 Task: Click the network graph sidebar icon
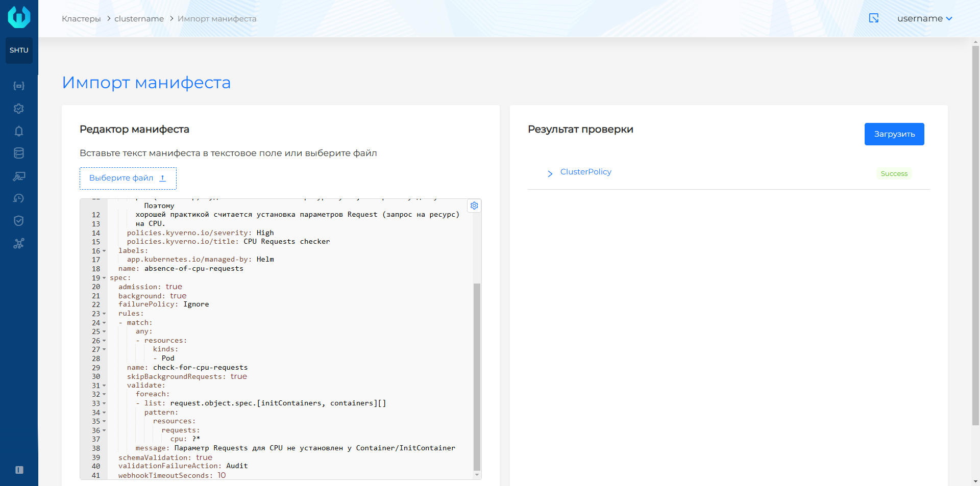point(19,243)
